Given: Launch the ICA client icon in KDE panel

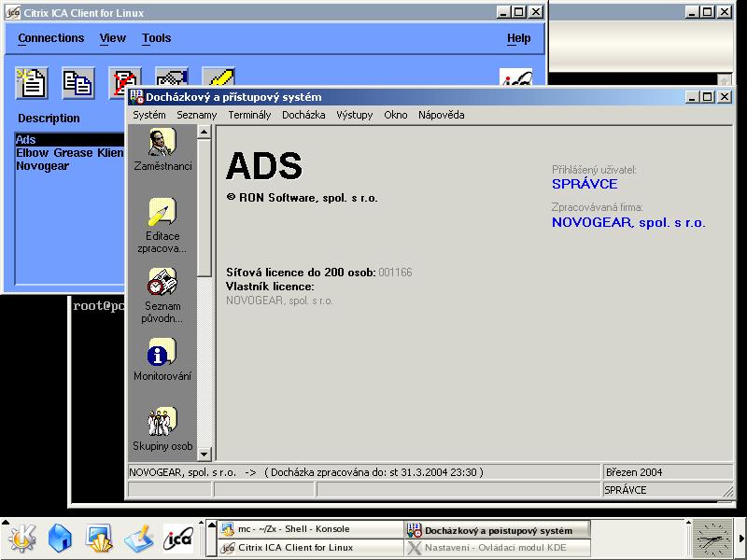Looking at the screenshot, I should coord(178,539).
